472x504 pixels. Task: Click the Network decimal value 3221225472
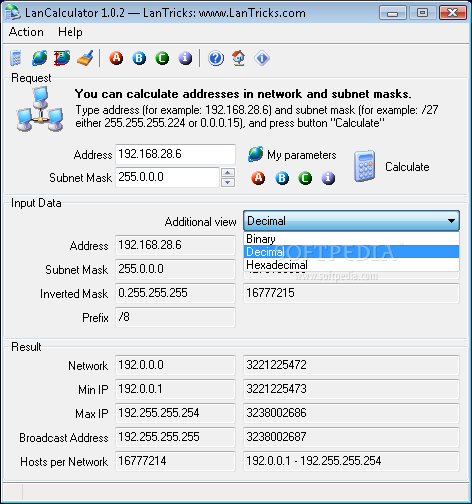(x=352, y=365)
